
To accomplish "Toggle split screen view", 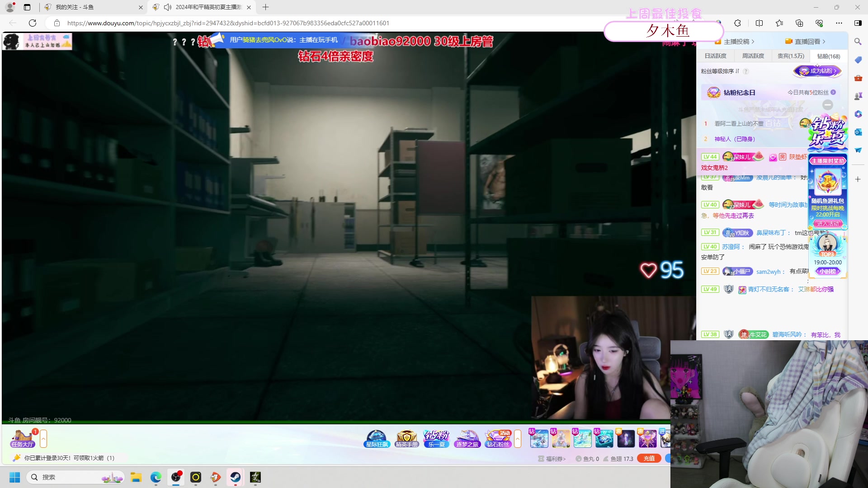I will [759, 23].
